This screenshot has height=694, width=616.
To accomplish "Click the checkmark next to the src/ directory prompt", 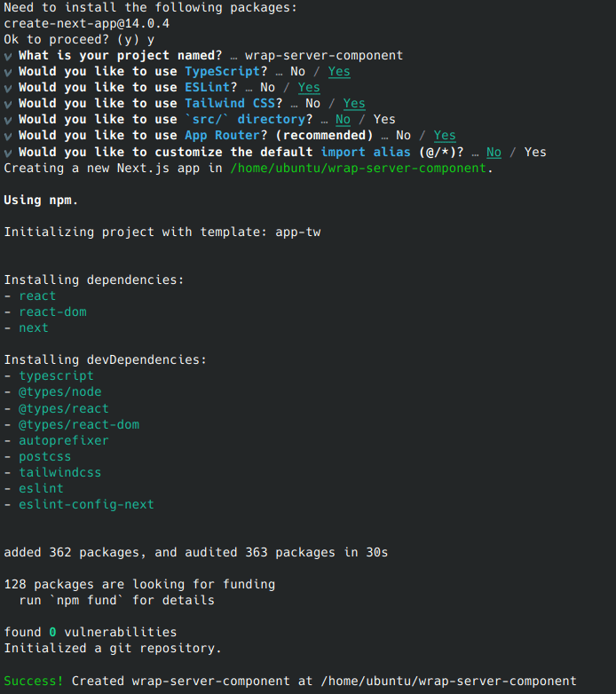I will point(8,119).
